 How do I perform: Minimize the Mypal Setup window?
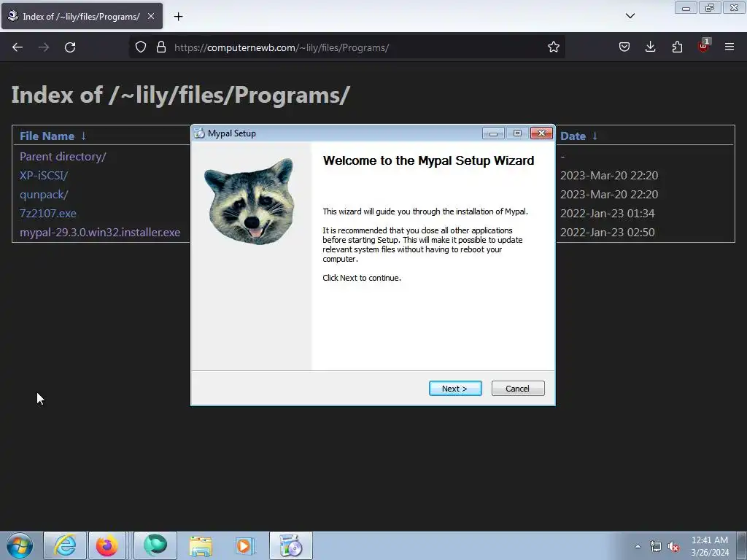coord(493,133)
